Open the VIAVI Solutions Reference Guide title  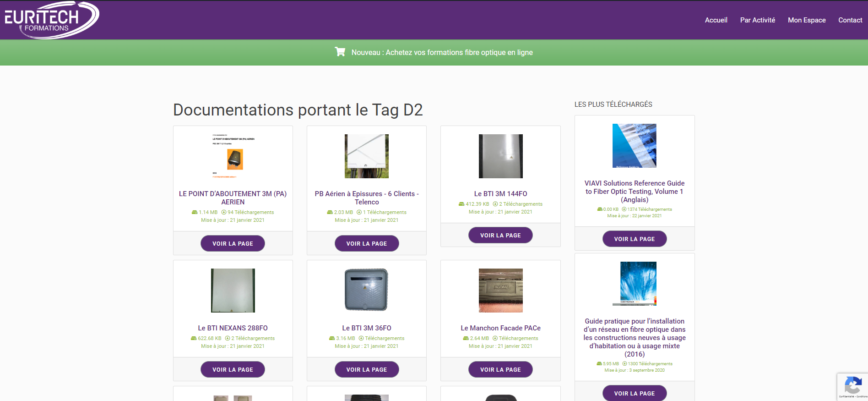[x=635, y=192]
